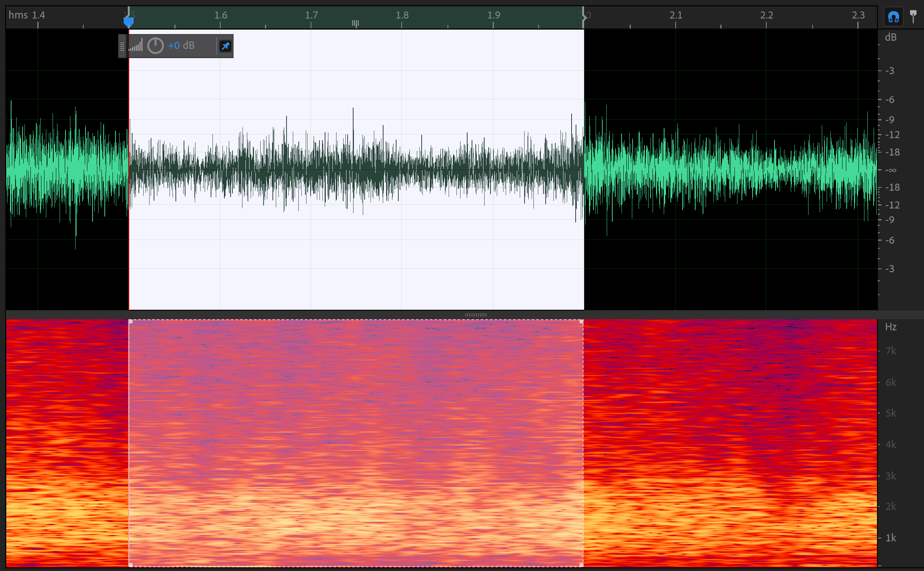Click the Hz frequency scale label
Screen dimensions: 924x571
890,327
